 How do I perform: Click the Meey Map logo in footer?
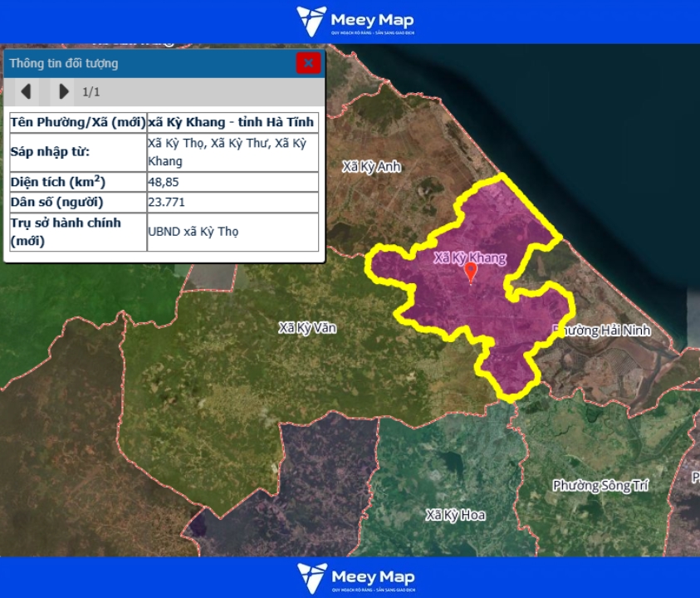pyautogui.click(x=355, y=578)
